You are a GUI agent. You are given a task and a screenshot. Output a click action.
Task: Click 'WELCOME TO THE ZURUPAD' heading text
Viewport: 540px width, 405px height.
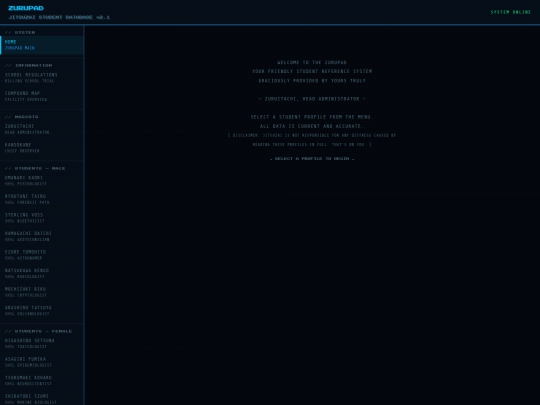[x=312, y=62]
